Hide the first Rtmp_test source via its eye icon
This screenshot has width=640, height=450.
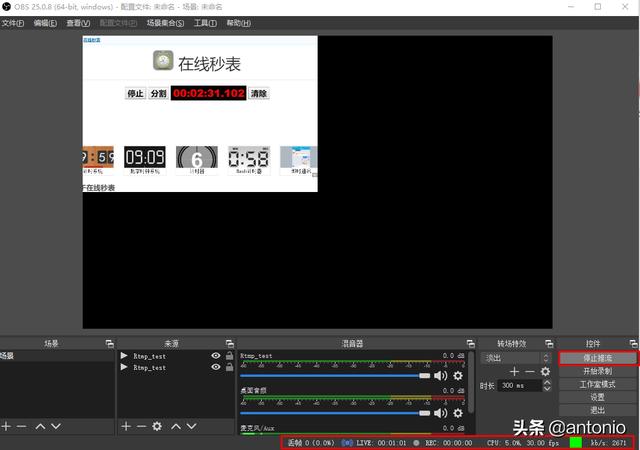215,356
